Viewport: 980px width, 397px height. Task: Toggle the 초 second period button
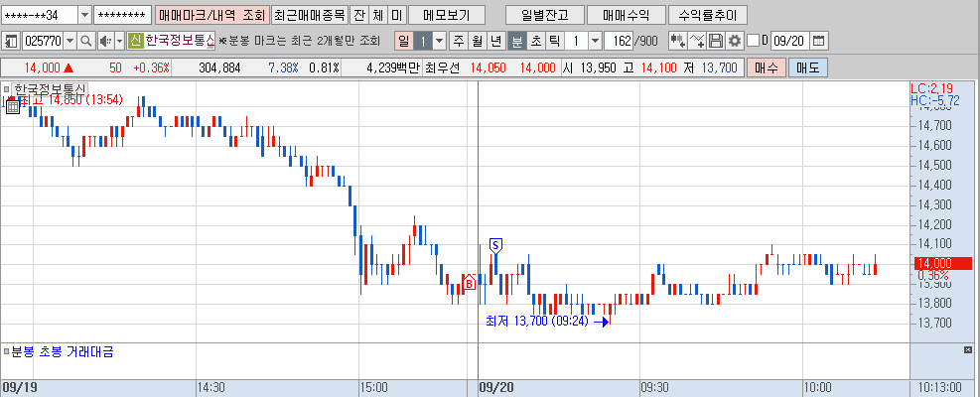pos(535,42)
